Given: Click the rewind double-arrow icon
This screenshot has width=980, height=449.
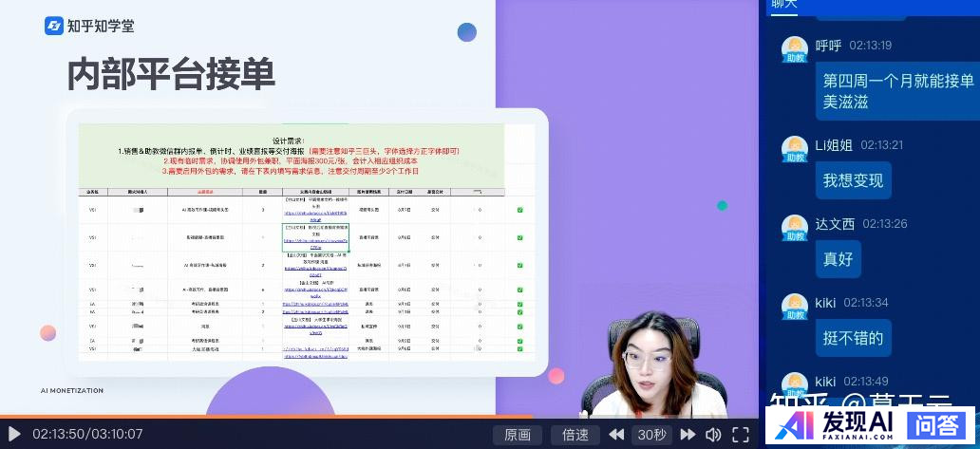Looking at the screenshot, I should pos(616,435).
